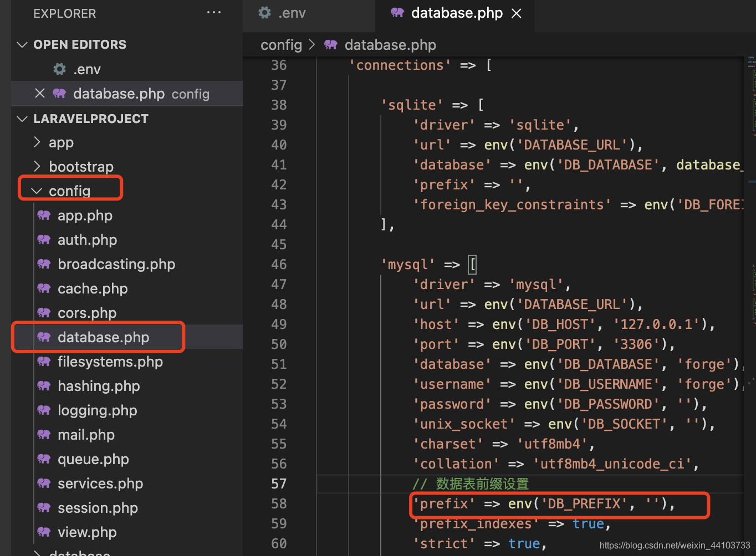This screenshot has height=556, width=756.
Task: Click the gear icon next to .env in Open Editors
Action: [59, 69]
